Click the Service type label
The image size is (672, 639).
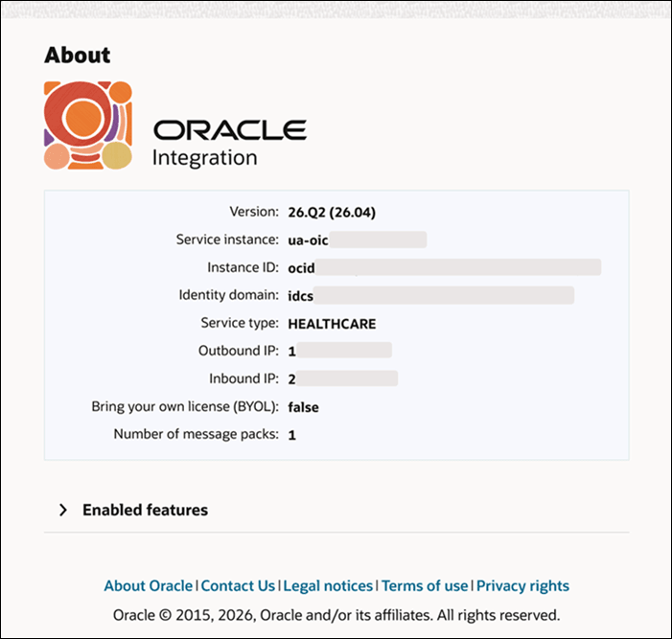click(x=240, y=323)
